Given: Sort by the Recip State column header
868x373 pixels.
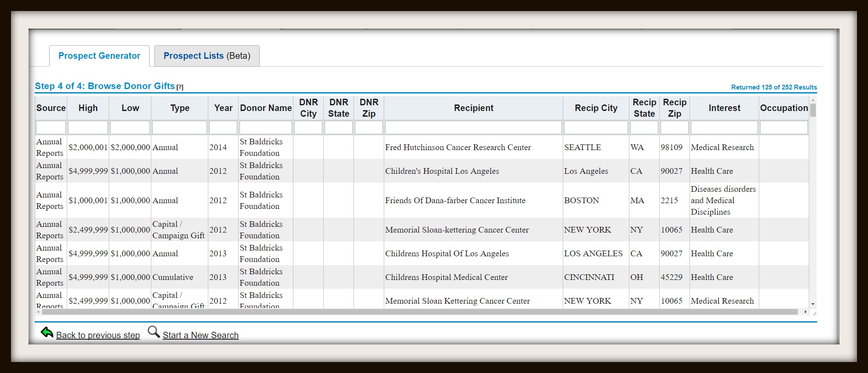Looking at the screenshot, I should point(644,108).
